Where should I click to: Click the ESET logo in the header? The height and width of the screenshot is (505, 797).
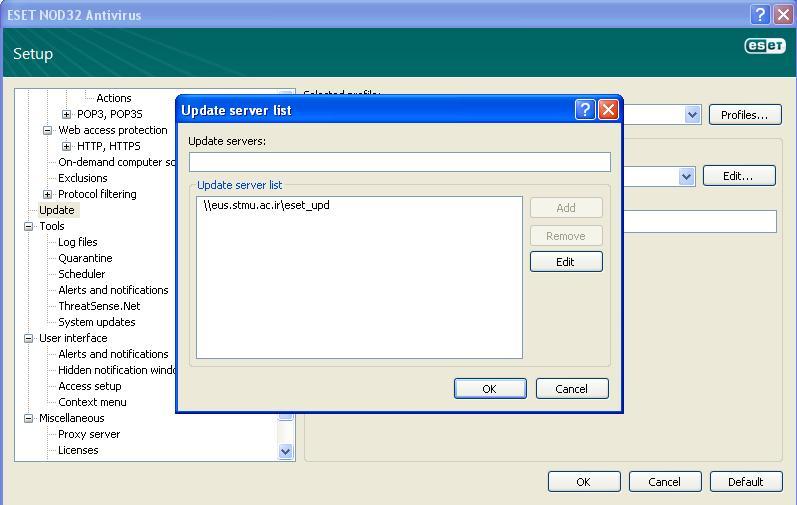[x=765, y=46]
